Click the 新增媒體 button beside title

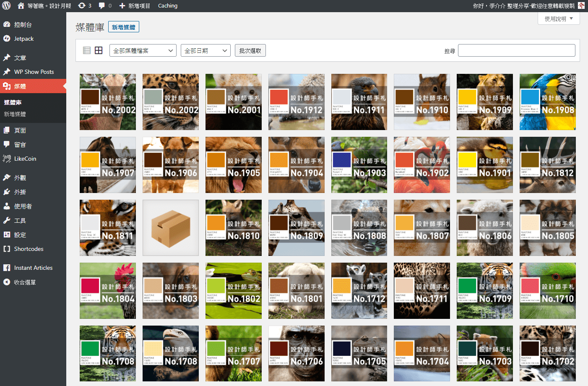pos(123,27)
